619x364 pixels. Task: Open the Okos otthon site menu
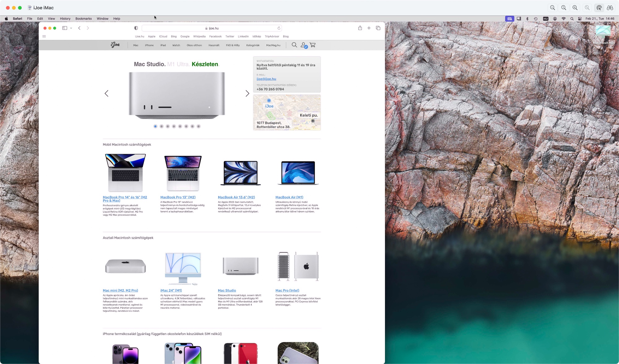pyautogui.click(x=194, y=45)
